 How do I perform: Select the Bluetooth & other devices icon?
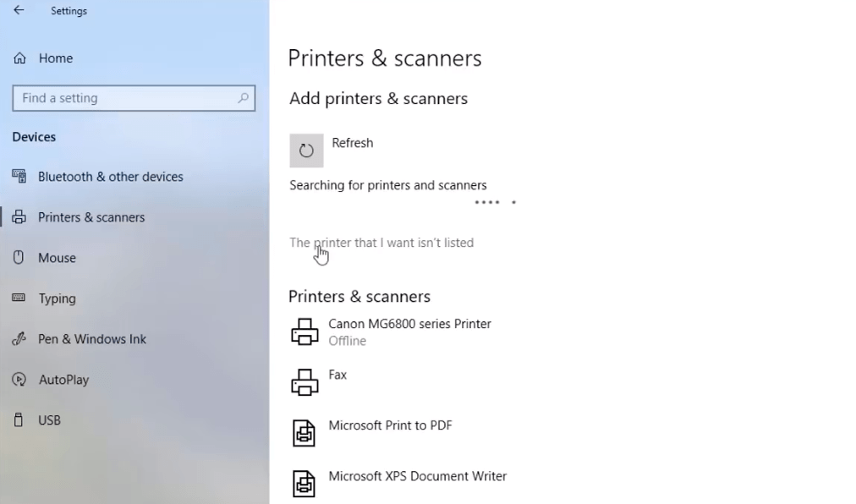(x=19, y=177)
